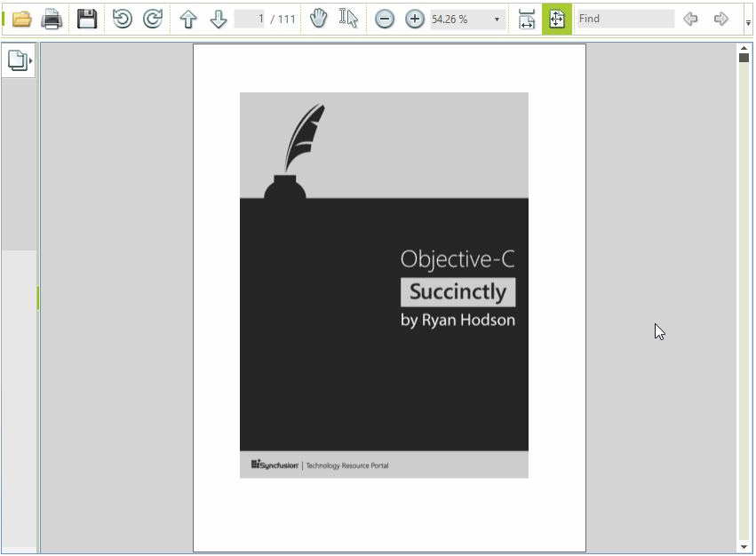Click the vertical scrollbar thumb
756x556 pixels.
(x=744, y=58)
